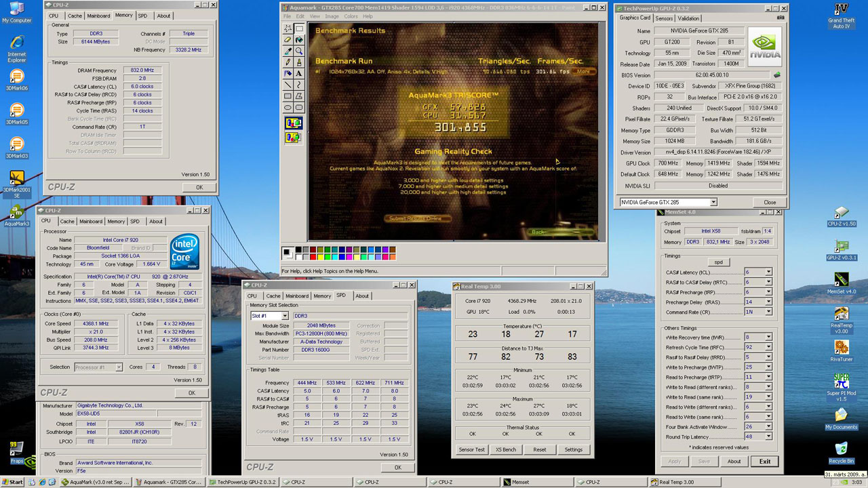The width and height of the screenshot is (868, 488).
Task: Open the RivaTuner desktop icon
Action: [842, 350]
